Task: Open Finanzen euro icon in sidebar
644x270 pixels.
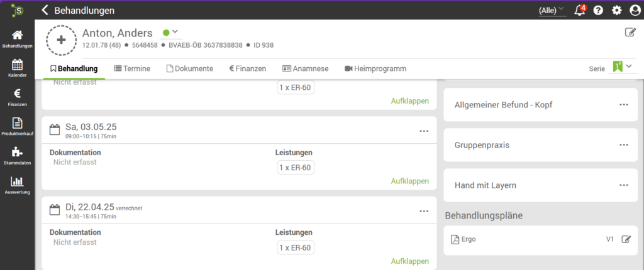Action: click(18, 97)
